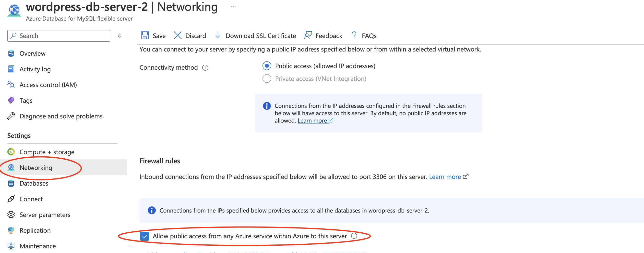Open Learn more link in connectivity info box
The width and height of the screenshot is (644, 253).
(x=312, y=121)
